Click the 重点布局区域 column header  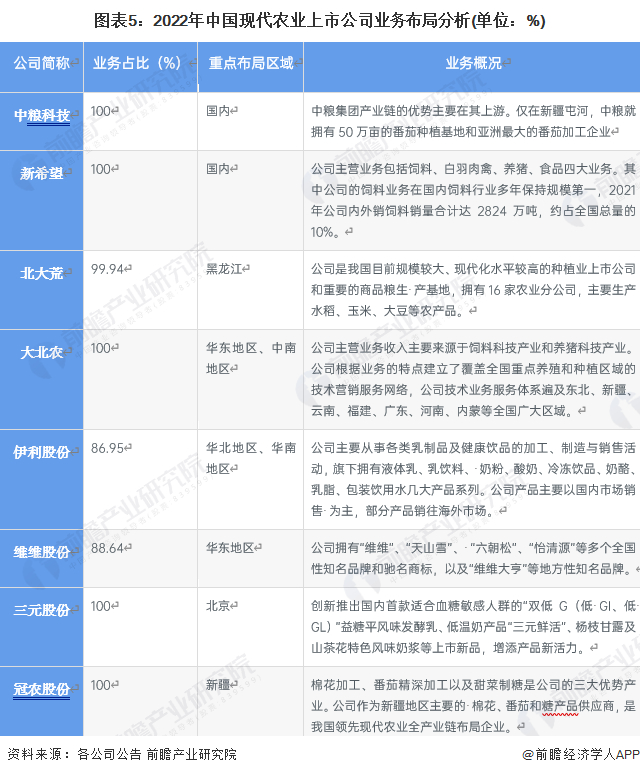point(251,67)
